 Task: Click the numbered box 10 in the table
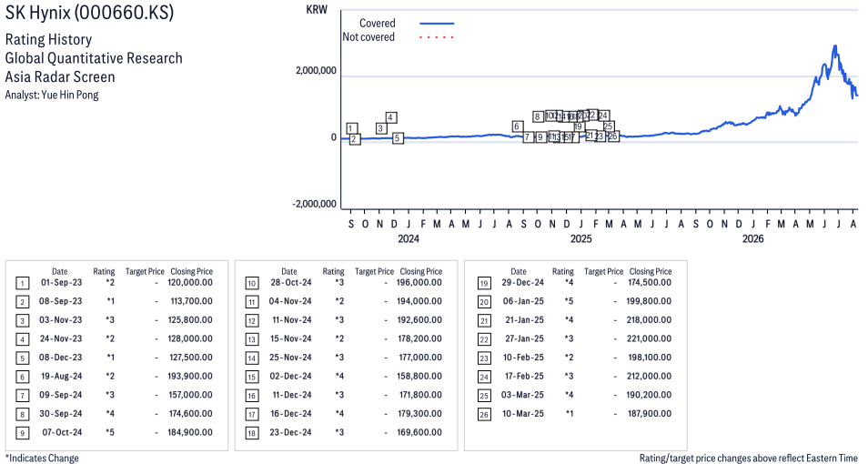(x=252, y=284)
